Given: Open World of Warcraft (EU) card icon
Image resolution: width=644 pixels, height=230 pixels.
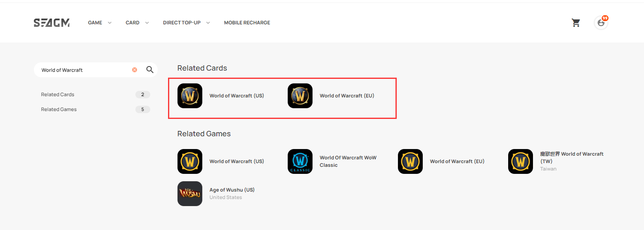Looking at the screenshot, I should (x=300, y=96).
